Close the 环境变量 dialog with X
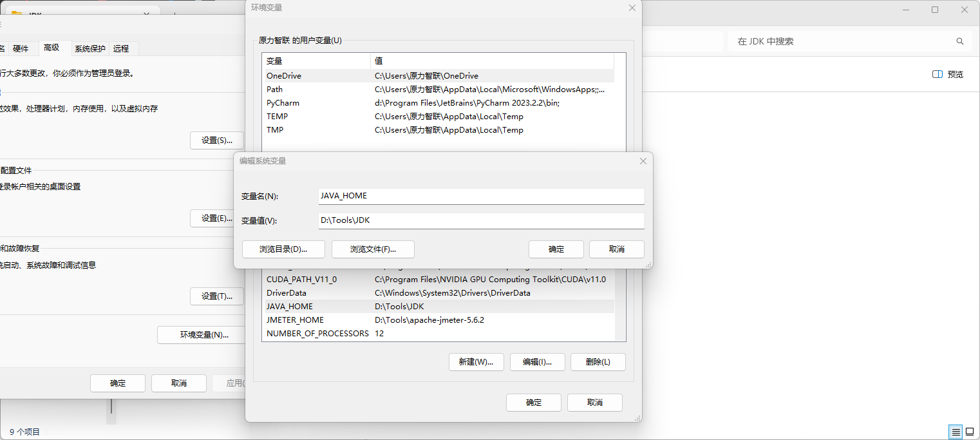The height and width of the screenshot is (440, 980). click(x=632, y=8)
